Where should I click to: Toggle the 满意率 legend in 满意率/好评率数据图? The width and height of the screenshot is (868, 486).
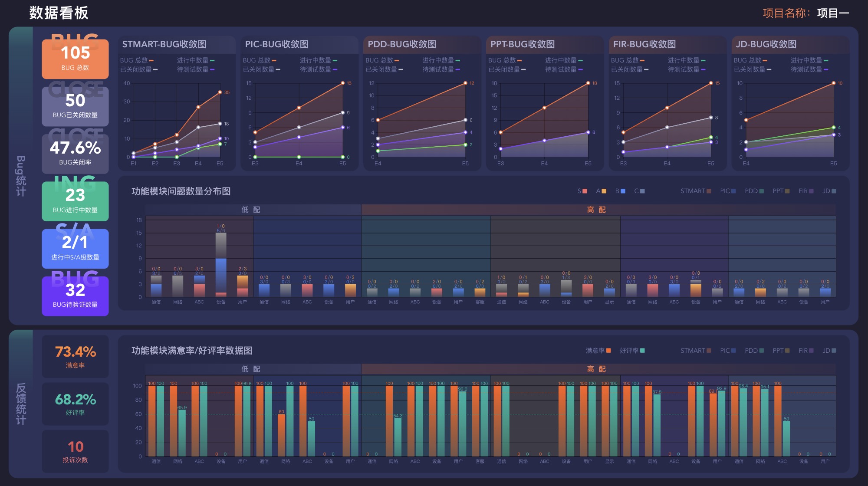coord(598,351)
